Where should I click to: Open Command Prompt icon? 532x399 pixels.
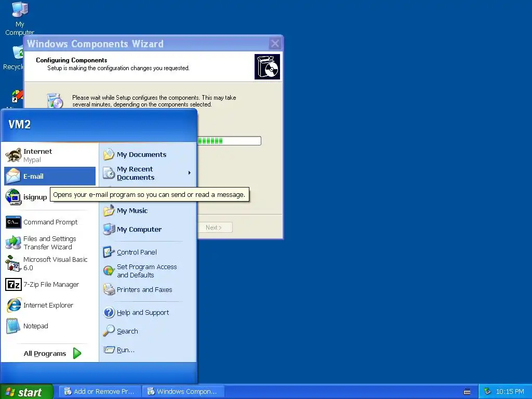click(13, 222)
